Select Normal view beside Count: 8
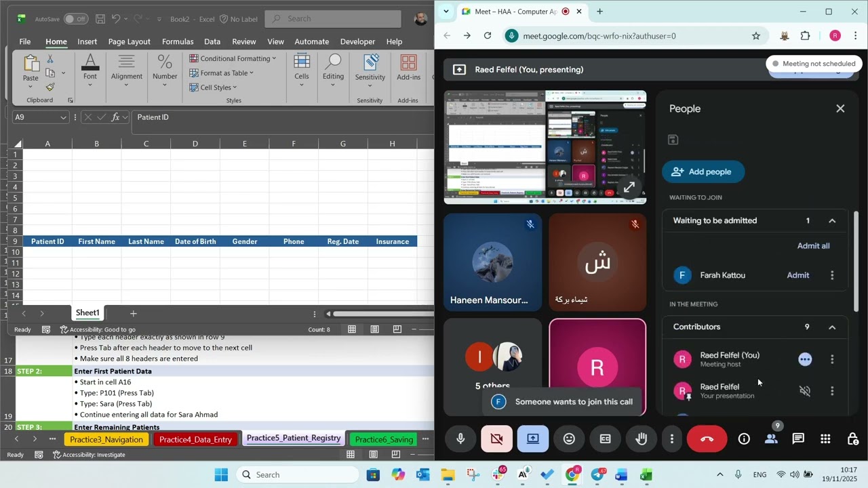 [x=352, y=329]
